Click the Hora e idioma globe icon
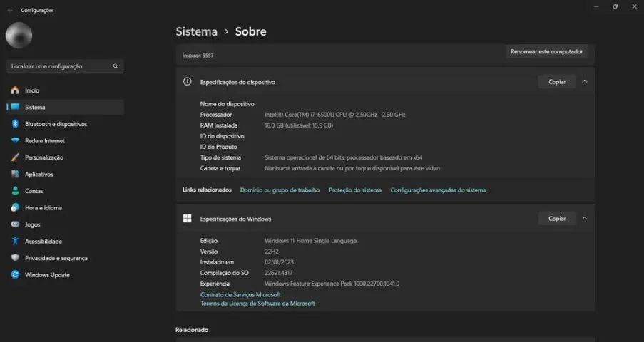This screenshot has width=644, height=342. tap(15, 208)
